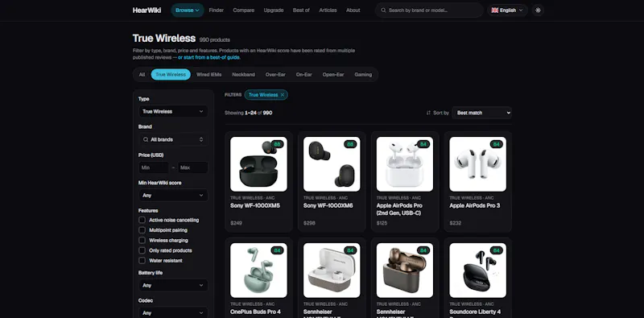The width and height of the screenshot is (644, 318).
Task: Click the Sort by arrows icon
Action: [x=428, y=113]
